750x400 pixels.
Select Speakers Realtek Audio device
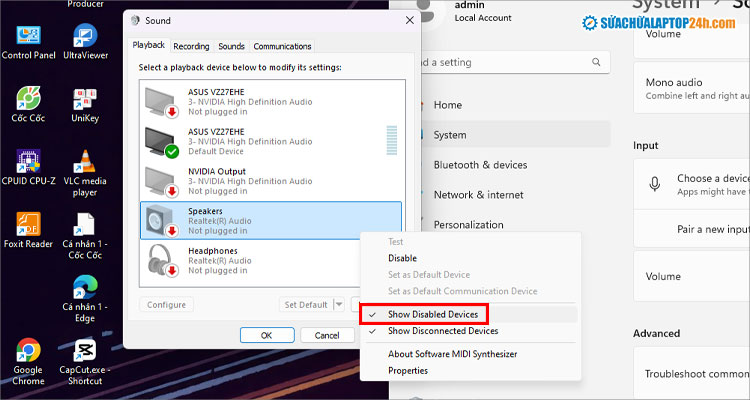271,221
